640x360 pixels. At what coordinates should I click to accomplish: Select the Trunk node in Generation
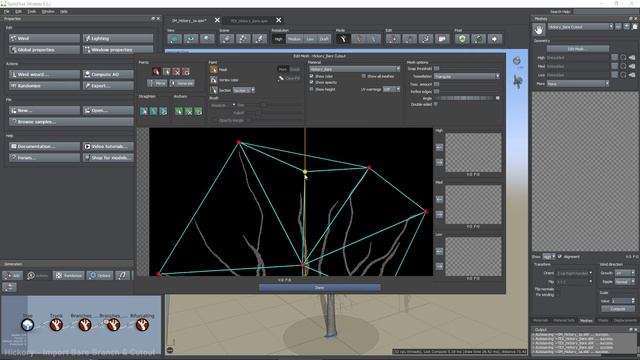click(56, 325)
